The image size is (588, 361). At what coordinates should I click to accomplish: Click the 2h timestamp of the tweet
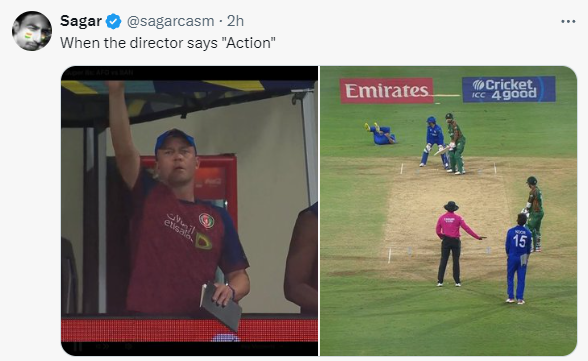click(x=236, y=21)
